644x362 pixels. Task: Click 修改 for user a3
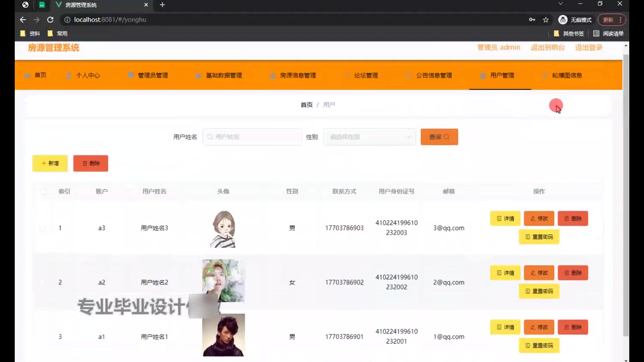click(539, 219)
